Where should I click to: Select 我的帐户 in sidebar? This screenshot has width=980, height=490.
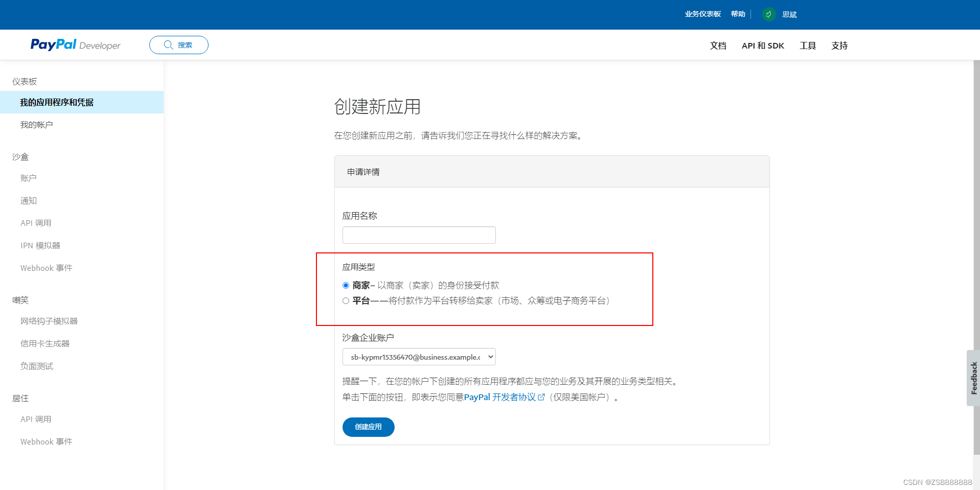36,125
